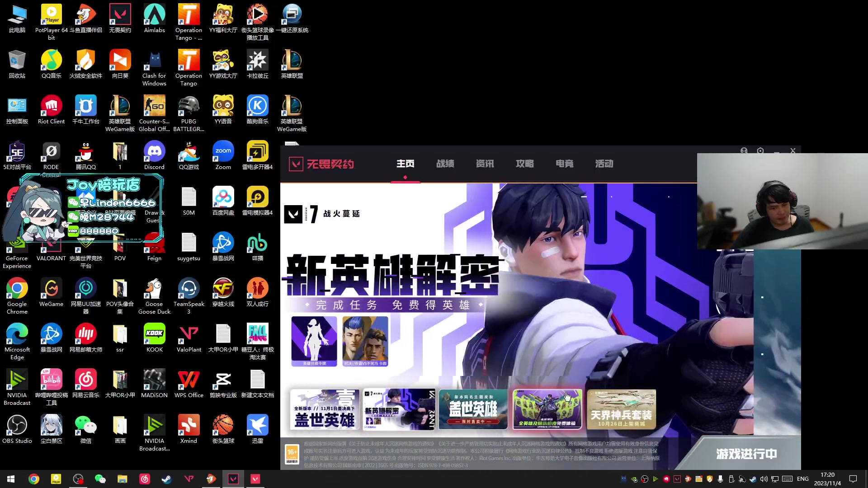Click the headset support icon in the client
The height and width of the screenshot is (488, 868).
pos(744,150)
